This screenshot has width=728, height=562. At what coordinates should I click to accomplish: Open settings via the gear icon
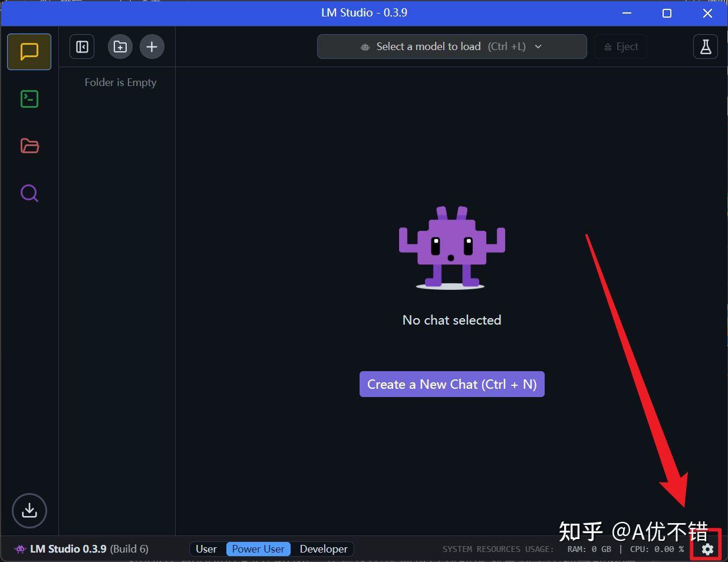click(x=706, y=548)
